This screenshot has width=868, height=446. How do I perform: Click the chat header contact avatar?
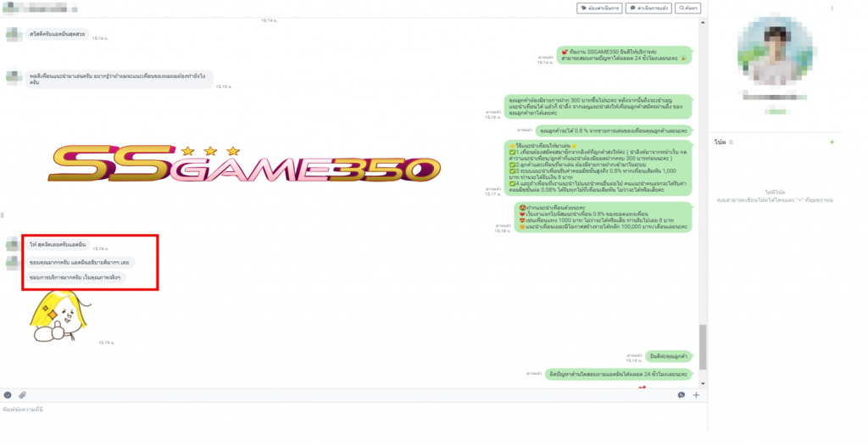tap(8, 8)
